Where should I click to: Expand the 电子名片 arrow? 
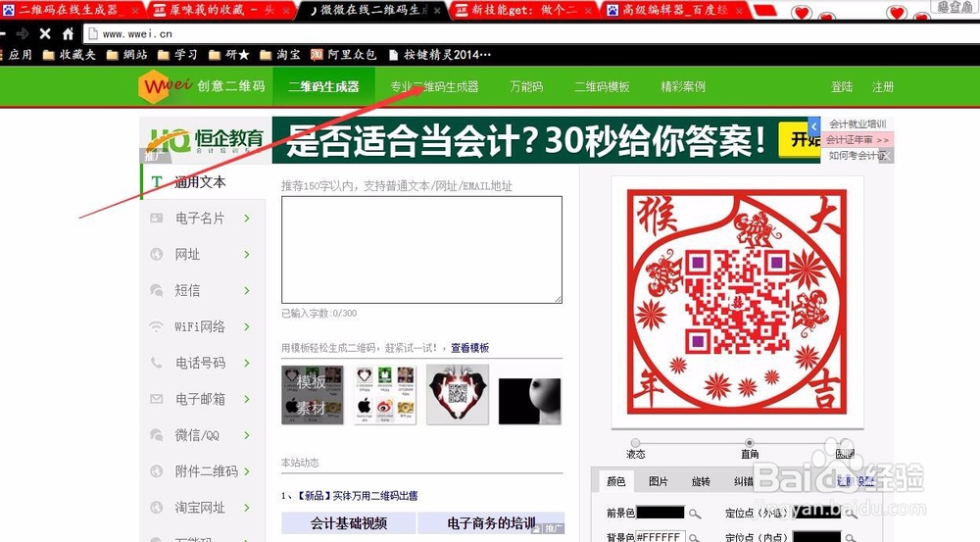point(247,219)
